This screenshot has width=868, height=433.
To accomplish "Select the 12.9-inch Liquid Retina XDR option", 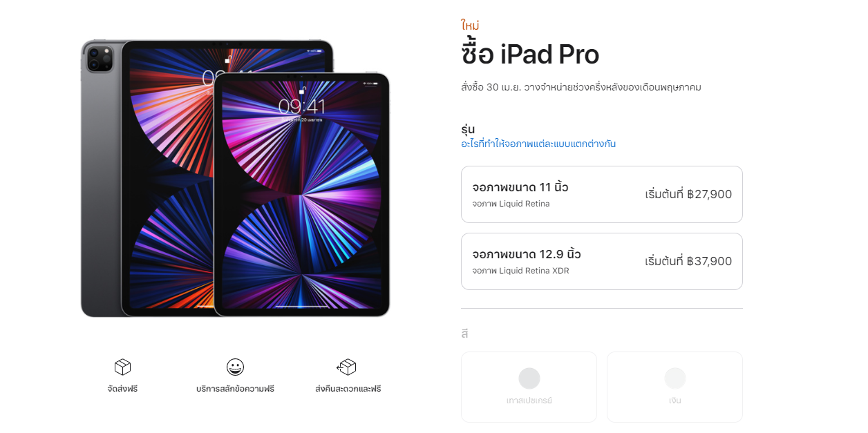I will pyautogui.click(x=601, y=261).
